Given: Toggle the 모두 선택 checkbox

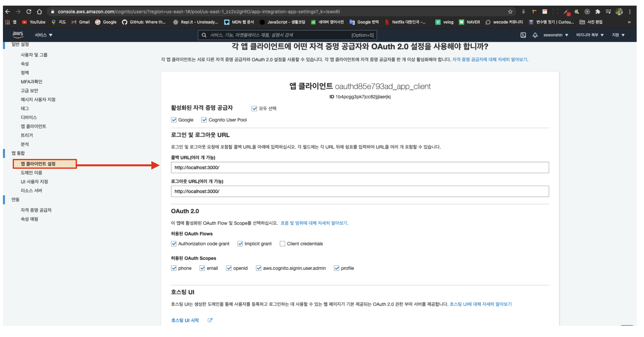Looking at the screenshot, I should coord(254,108).
